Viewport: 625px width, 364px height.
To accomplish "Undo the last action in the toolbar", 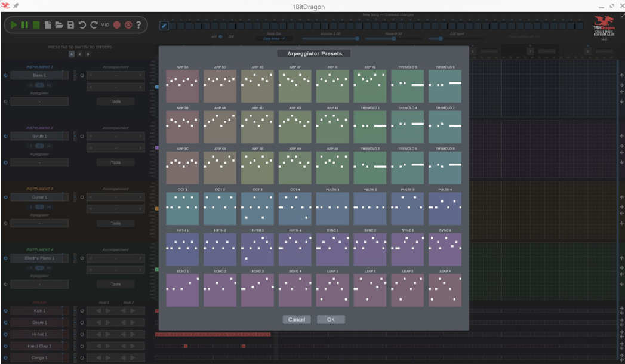I will [82, 25].
